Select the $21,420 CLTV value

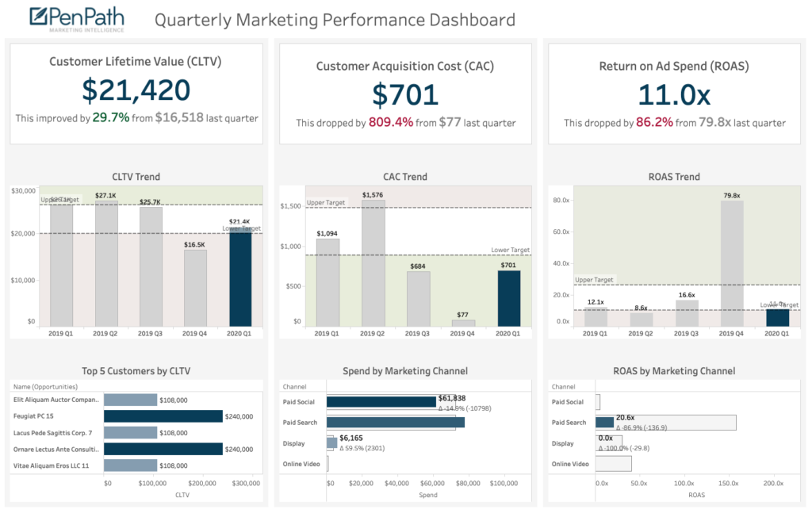pyautogui.click(x=136, y=92)
